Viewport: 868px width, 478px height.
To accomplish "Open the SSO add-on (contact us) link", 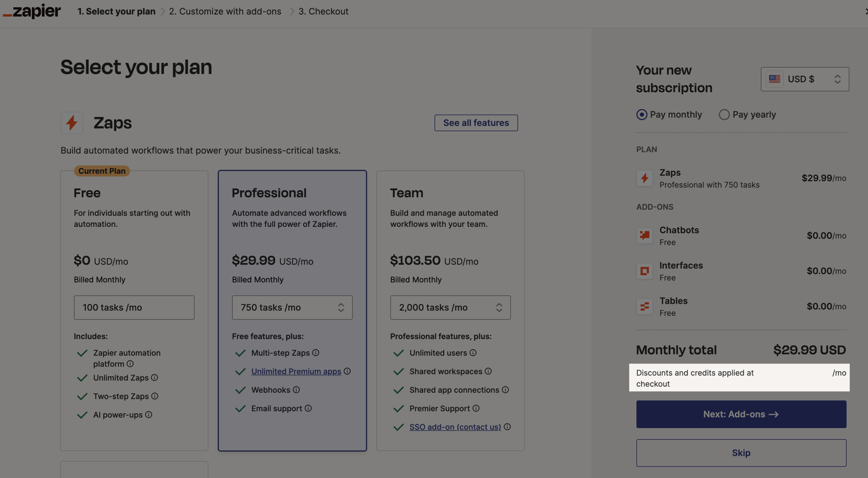I will click(455, 427).
